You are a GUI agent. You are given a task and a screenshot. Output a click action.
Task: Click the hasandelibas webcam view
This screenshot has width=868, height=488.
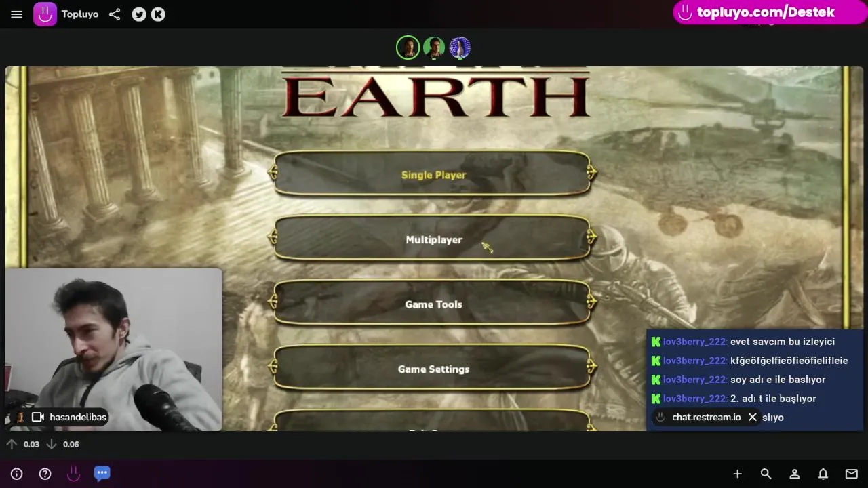[113, 350]
